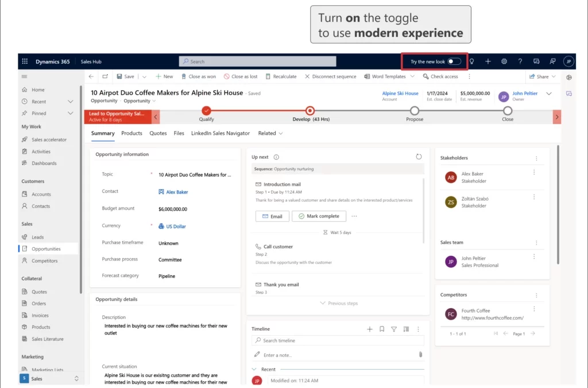Click the Email button
This screenshot has width=588, height=388.
tap(272, 217)
